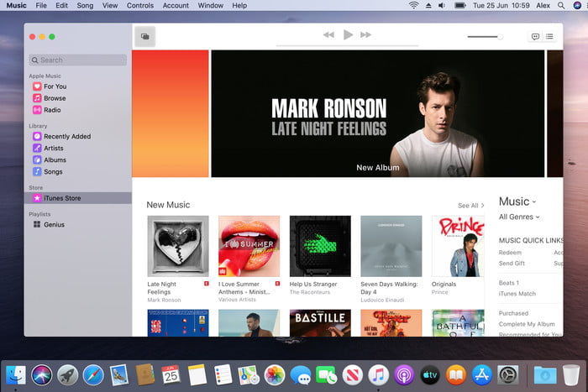The height and width of the screenshot is (392, 588).
Task: Adjust the volume slider
Action: [x=485, y=37]
